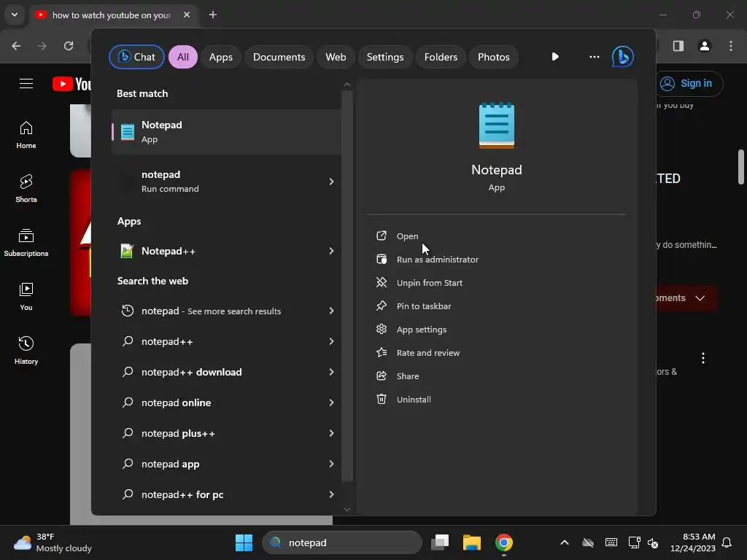Screen dimensions: 747x560
Task: Open App settings for Notepad
Action: point(422,330)
